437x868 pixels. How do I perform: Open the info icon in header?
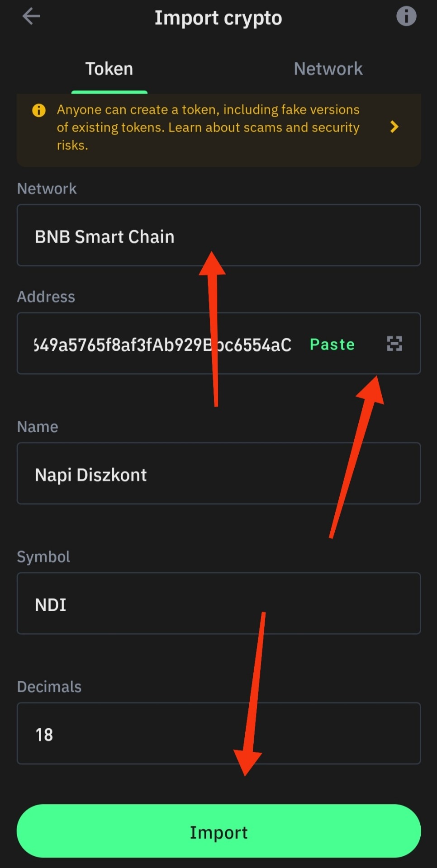pyautogui.click(x=406, y=17)
